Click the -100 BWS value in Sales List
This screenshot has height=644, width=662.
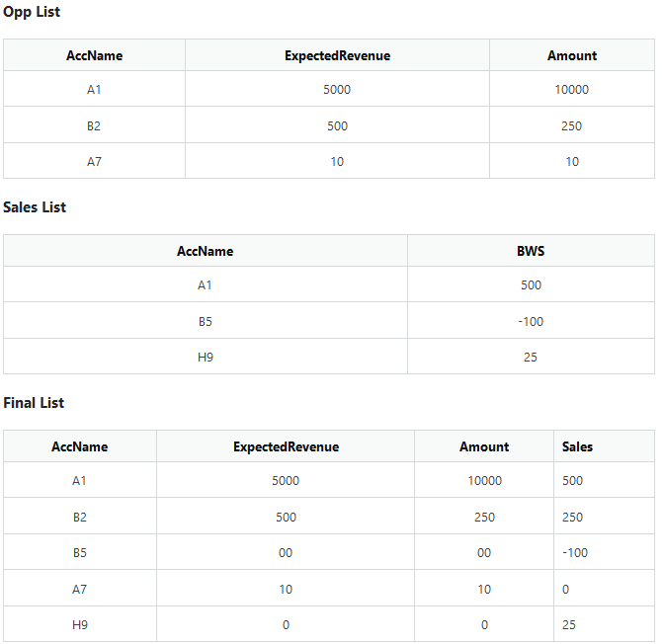coord(531,321)
